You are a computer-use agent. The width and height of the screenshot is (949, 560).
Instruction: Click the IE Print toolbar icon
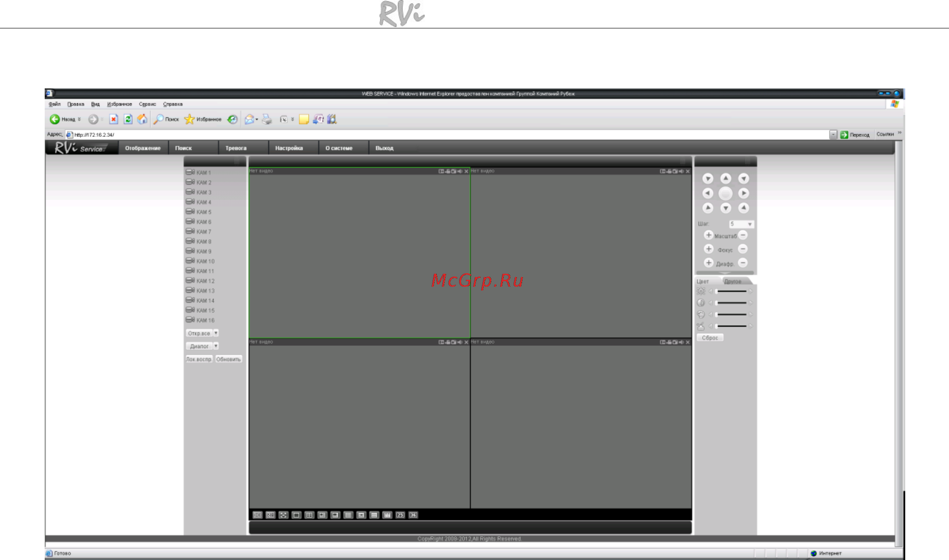coord(267,119)
